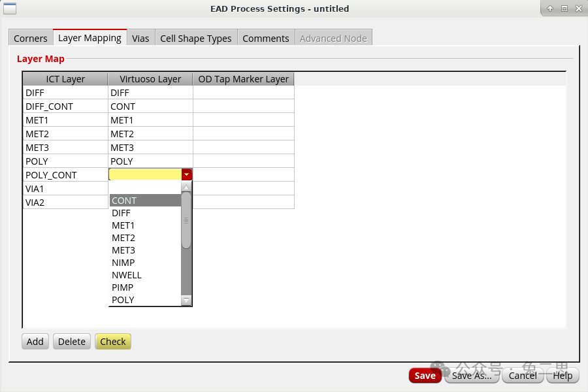Screen dimensions: 588x392
Task: Click scroll down arrow in dropdown list
Action: 186,301
